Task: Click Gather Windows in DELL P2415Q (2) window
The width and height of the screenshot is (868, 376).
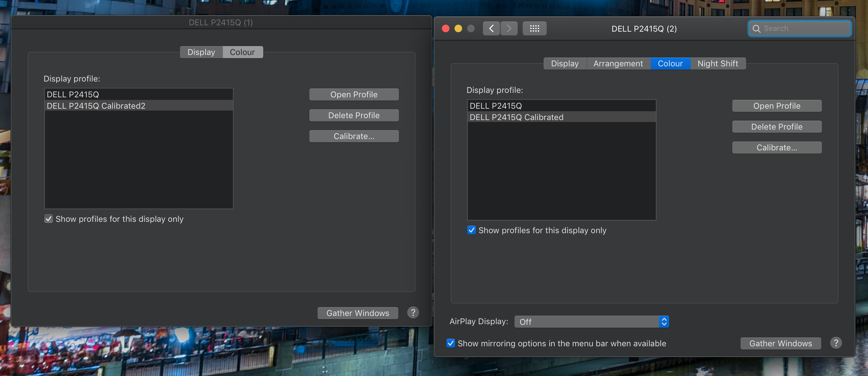Action: [x=780, y=343]
